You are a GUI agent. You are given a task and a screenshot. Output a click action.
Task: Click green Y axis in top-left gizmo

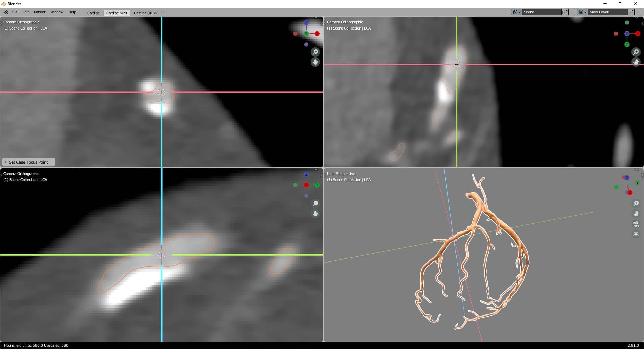point(306,34)
